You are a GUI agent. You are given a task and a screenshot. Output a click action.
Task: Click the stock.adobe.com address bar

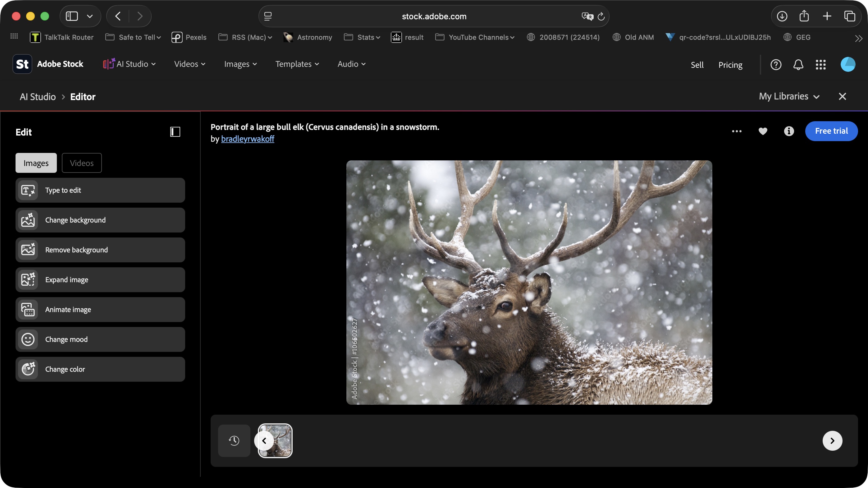click(434, 16)
